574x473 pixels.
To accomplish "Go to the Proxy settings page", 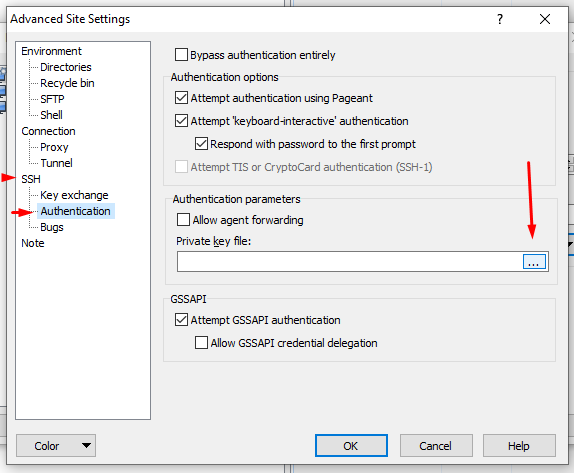I will [x=54, y=147].
